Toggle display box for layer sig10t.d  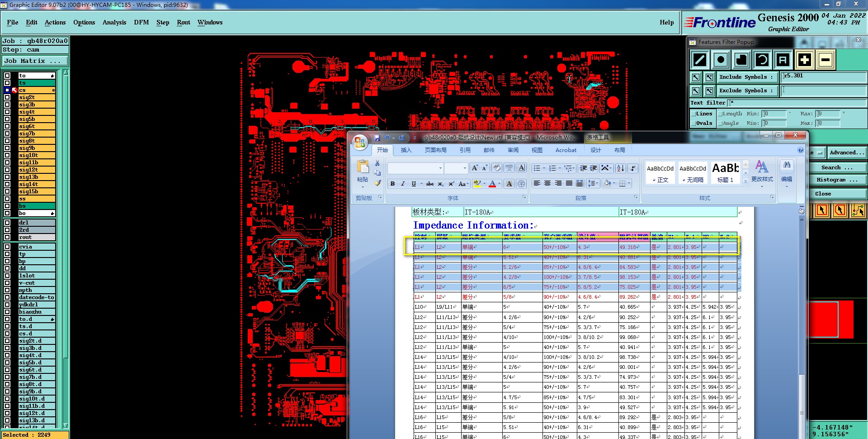pos(7,399)
